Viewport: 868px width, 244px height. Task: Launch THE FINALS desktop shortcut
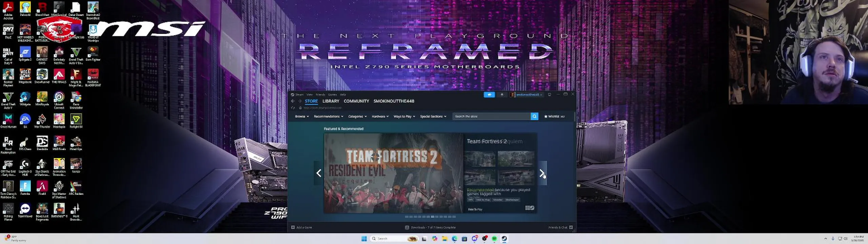[59, 77]
